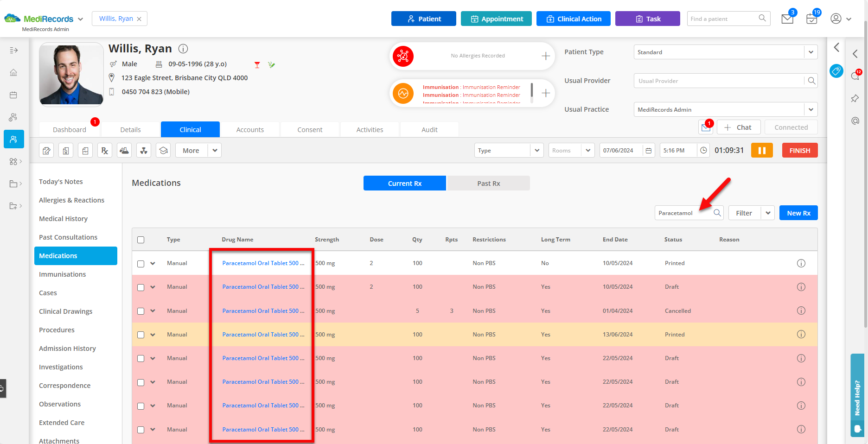The width and height of the screenshot is (868, 444).
Task: Open chat messages icon with 12 badge
Action: (x=855, y=76)
